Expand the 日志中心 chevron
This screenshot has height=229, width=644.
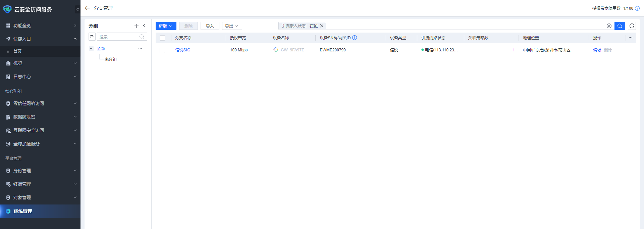(75, 77)
